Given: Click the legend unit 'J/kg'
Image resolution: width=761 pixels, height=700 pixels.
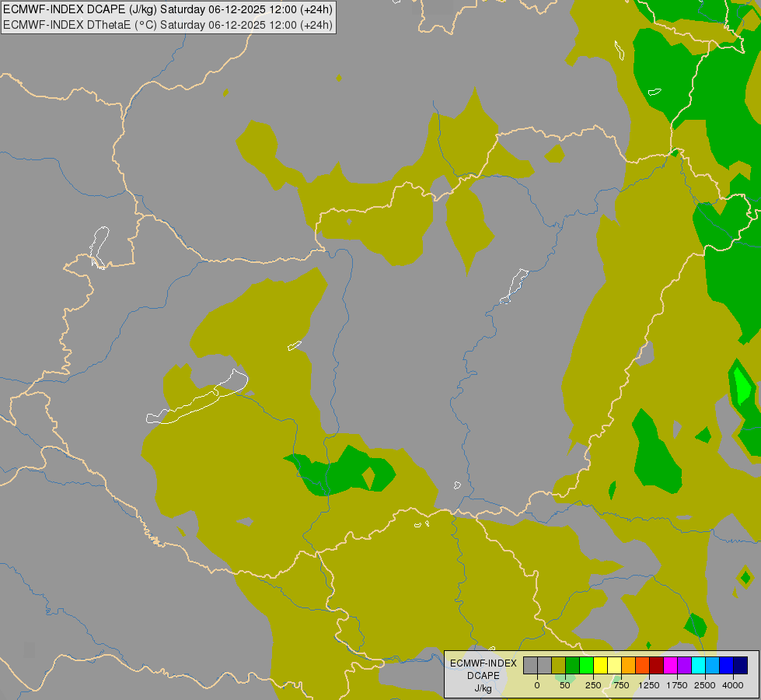Looking at the screenshot, I should point(483,688).
